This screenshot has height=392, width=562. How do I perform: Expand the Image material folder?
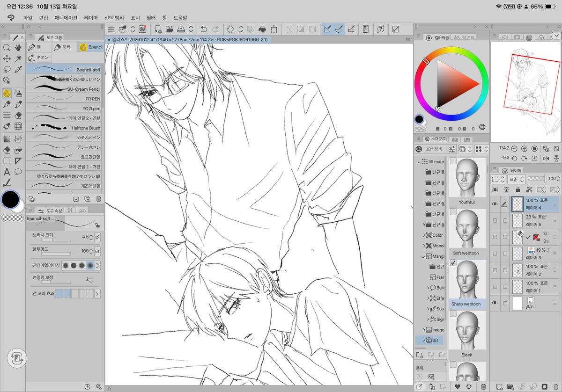[x=424, y=330]
